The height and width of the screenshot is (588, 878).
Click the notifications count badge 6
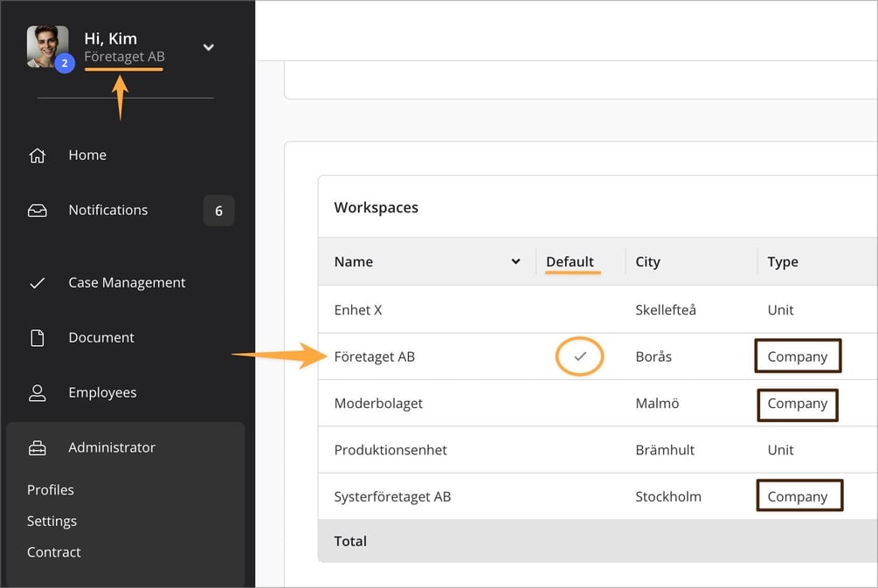(218, 211)
